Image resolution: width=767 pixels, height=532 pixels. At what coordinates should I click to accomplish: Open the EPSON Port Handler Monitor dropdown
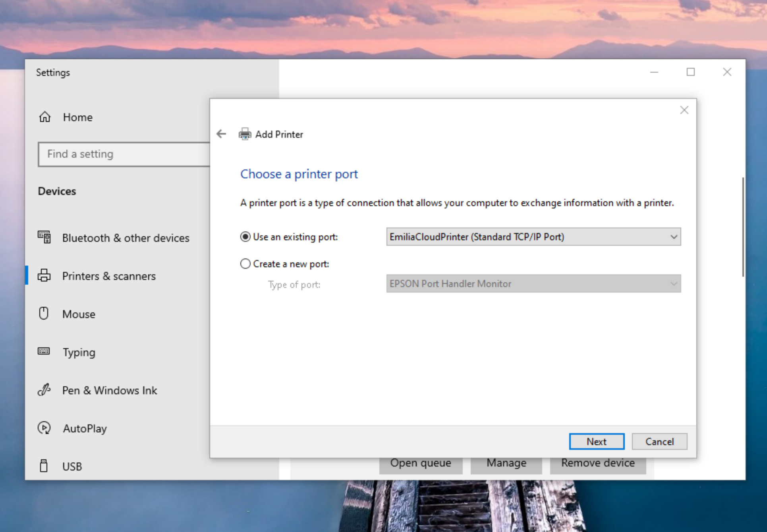(x=533, y=284)
